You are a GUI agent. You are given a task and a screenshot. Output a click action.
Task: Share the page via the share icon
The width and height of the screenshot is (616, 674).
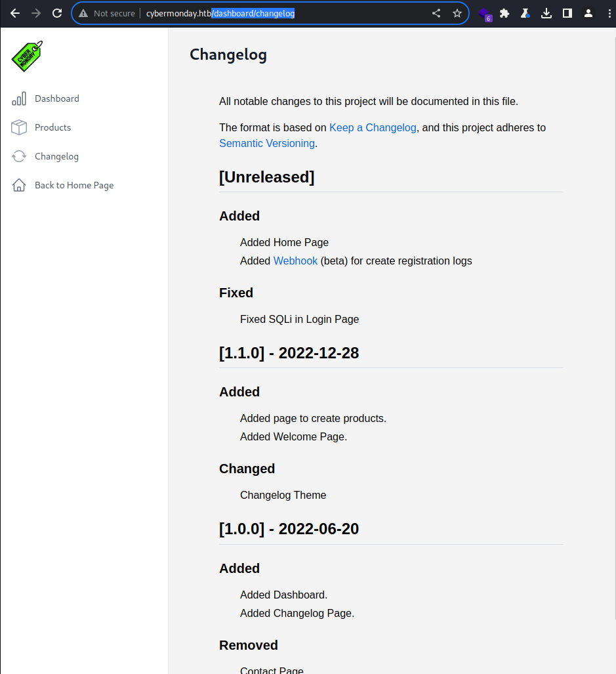(x=436, y=13)
